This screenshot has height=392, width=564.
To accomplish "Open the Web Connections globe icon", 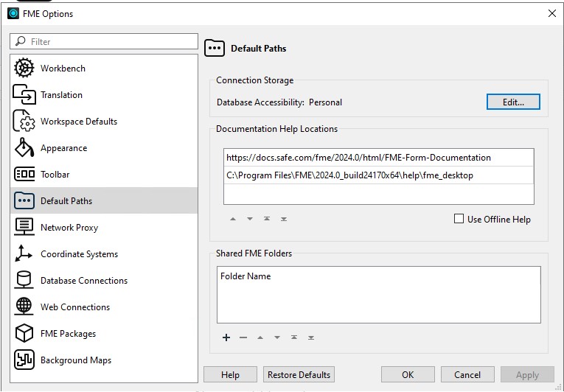I will 24,307.
